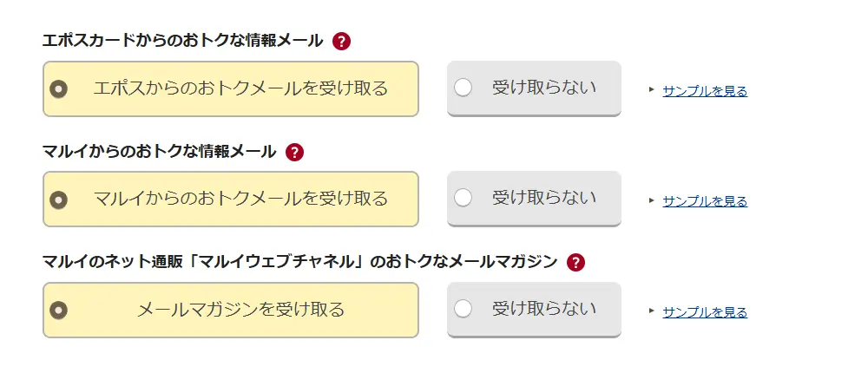Screen dimensions: 868x373
Task: Choose 受け取らない radio for マルイウェブチャネル magazine
Action: coord(464,309)
